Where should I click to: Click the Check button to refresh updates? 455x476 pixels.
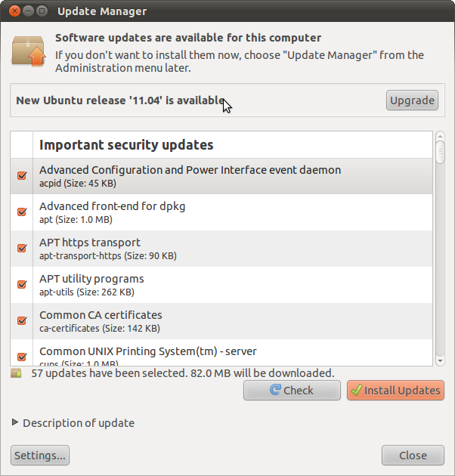click(x=292, y=391)
